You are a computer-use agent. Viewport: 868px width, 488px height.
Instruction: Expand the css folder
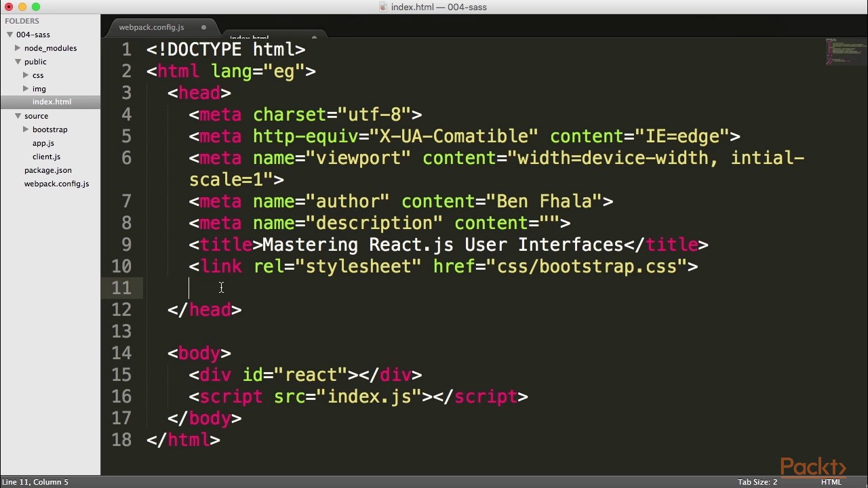coord(26,75)
